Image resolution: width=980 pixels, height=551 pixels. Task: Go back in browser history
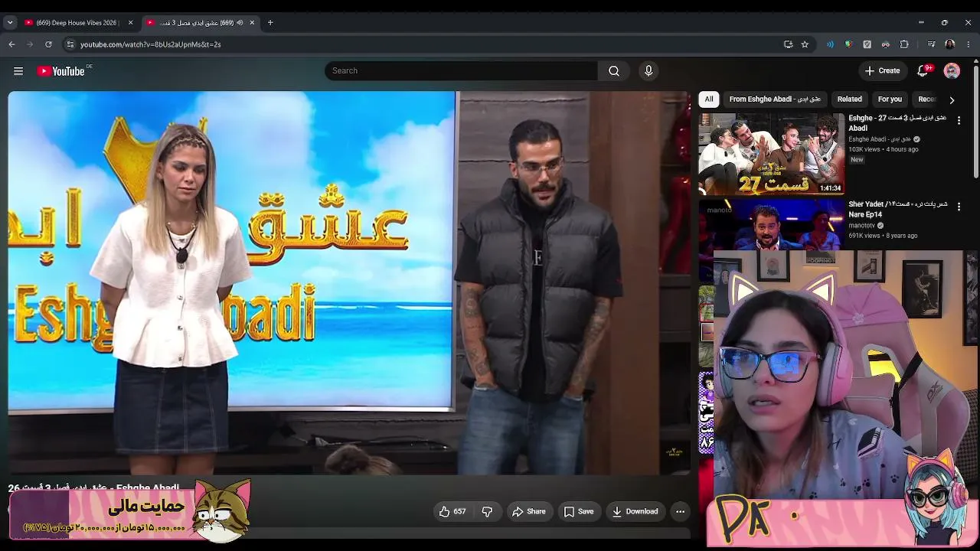click(11, 44)
